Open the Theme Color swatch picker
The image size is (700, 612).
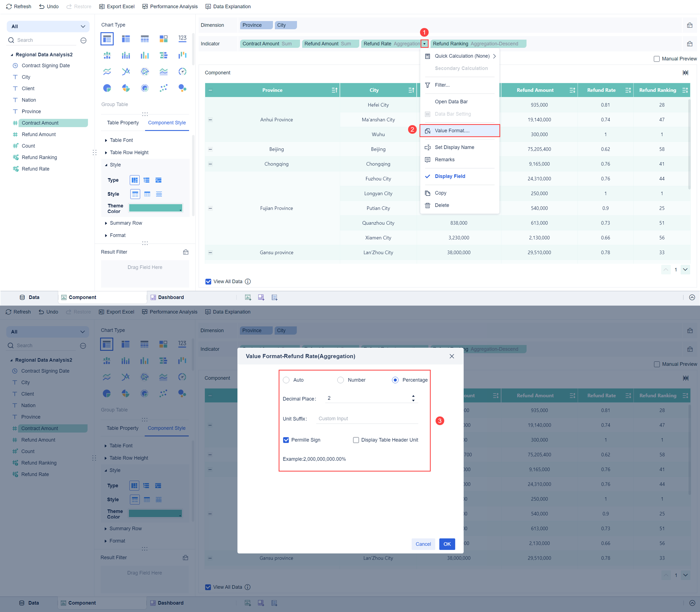(x=156, y=208)
